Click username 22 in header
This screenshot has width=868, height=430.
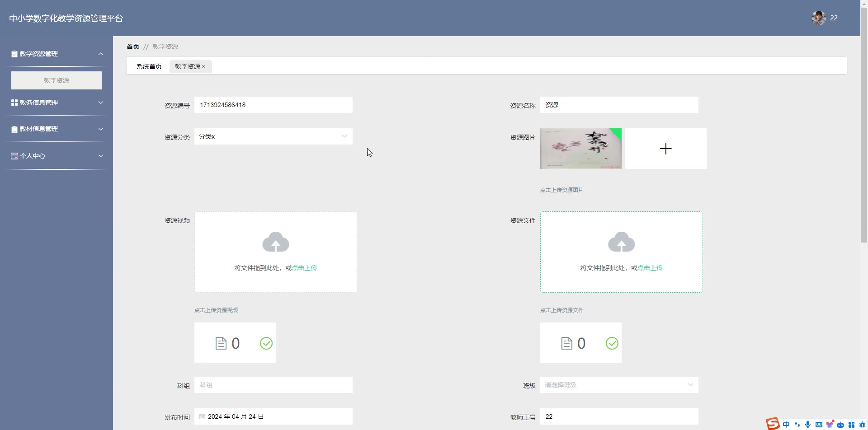pos(834,18)
